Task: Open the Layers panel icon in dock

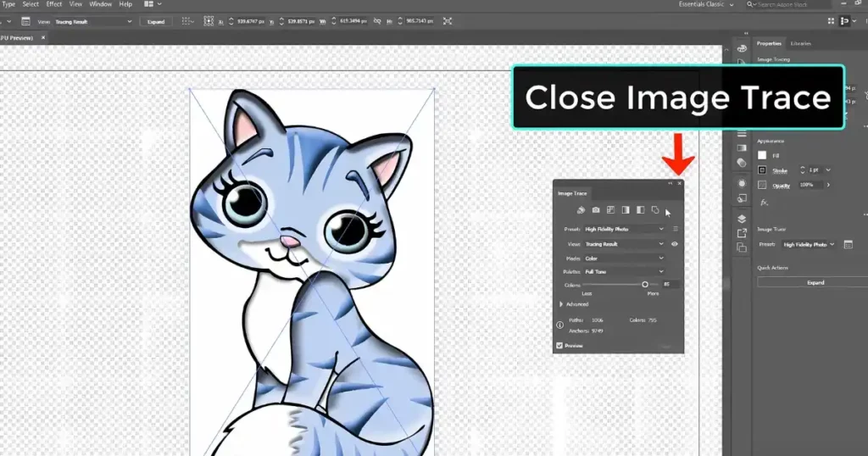Action: coord(742,219)
